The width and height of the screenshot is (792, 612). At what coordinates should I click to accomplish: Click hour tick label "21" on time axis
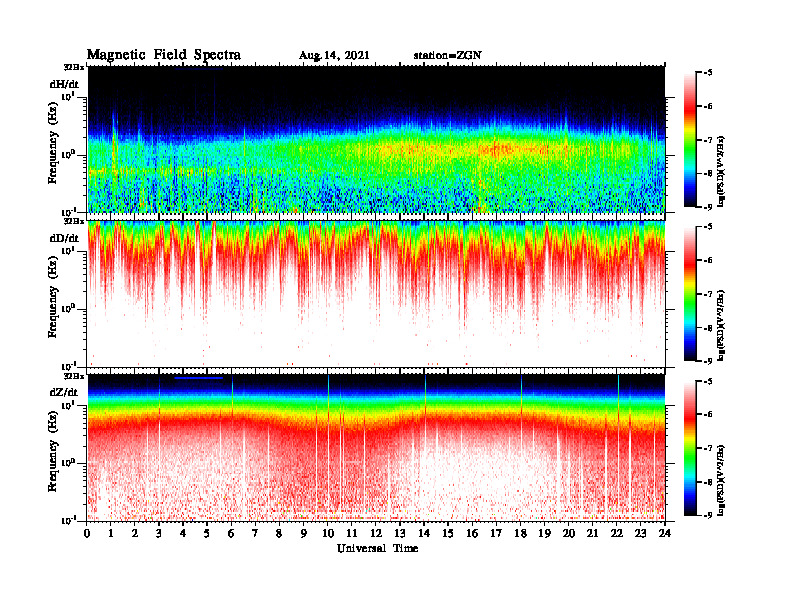coord(592,534)
